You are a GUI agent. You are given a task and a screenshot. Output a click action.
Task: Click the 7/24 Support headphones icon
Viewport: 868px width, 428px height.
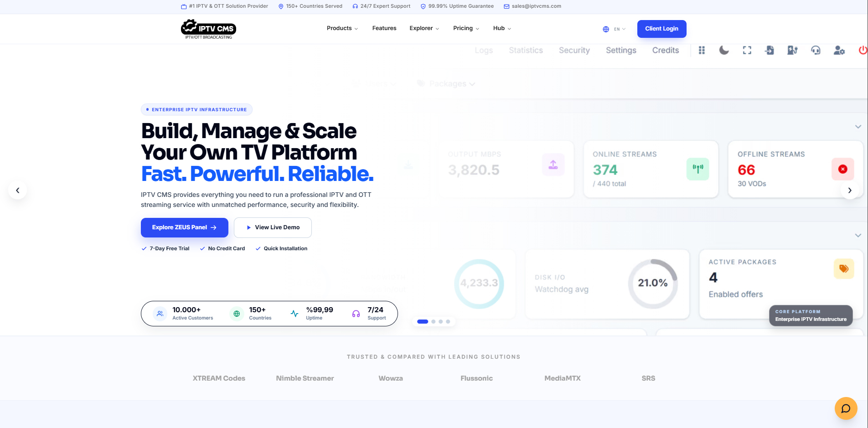click(356, 314)
